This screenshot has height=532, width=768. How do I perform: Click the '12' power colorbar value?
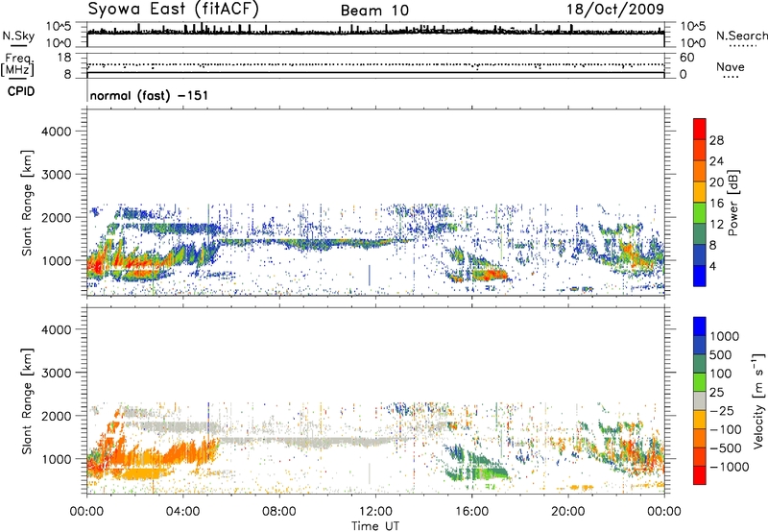coord(716,225)
